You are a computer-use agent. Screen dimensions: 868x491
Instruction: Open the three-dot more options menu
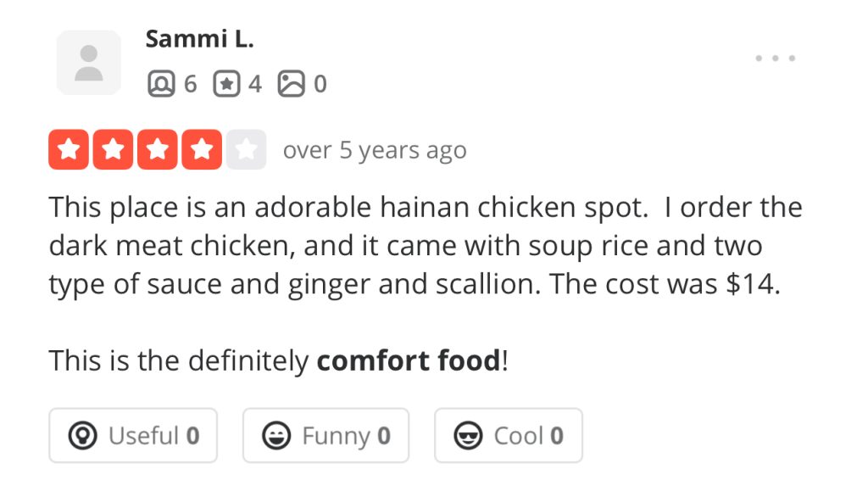(x=775, y=59)
